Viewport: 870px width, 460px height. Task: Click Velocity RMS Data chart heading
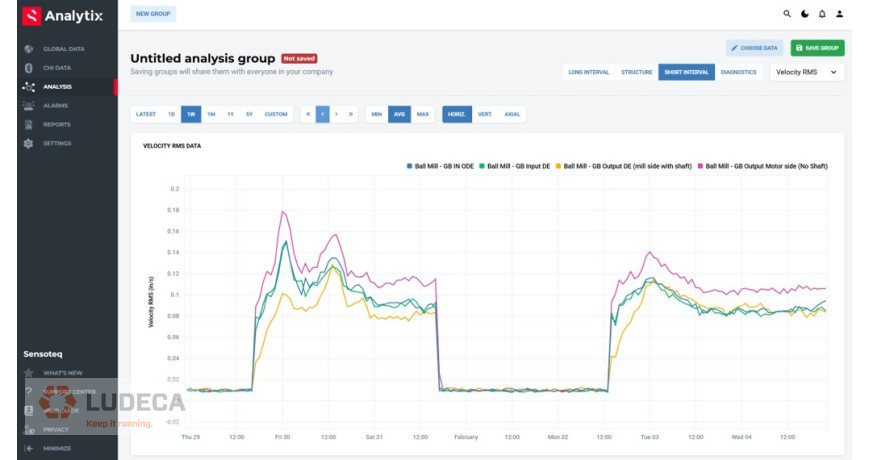point(172,146)
